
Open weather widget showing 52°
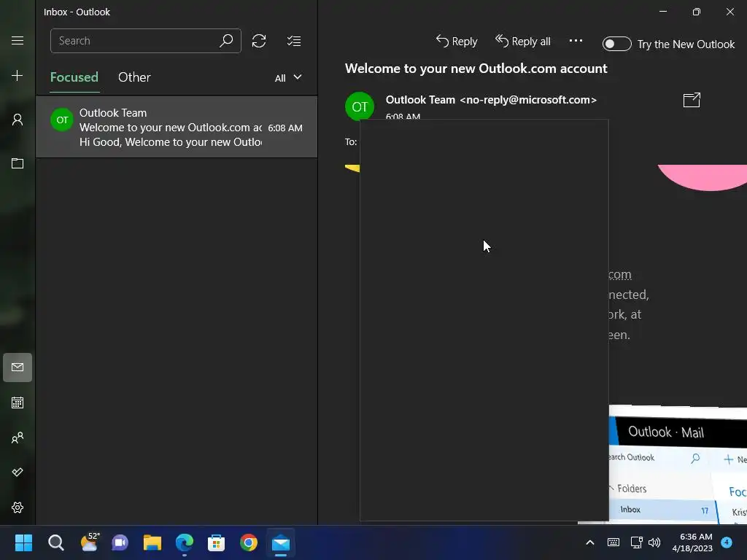(90, 542)
